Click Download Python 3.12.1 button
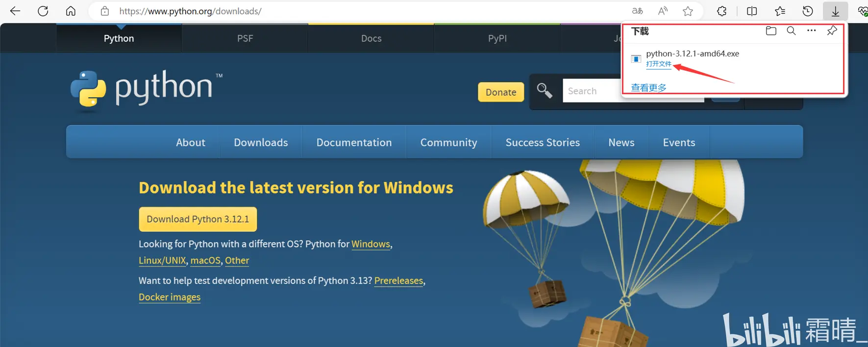The height and width of the screenshot is (347, 868). tap(198, 219)
